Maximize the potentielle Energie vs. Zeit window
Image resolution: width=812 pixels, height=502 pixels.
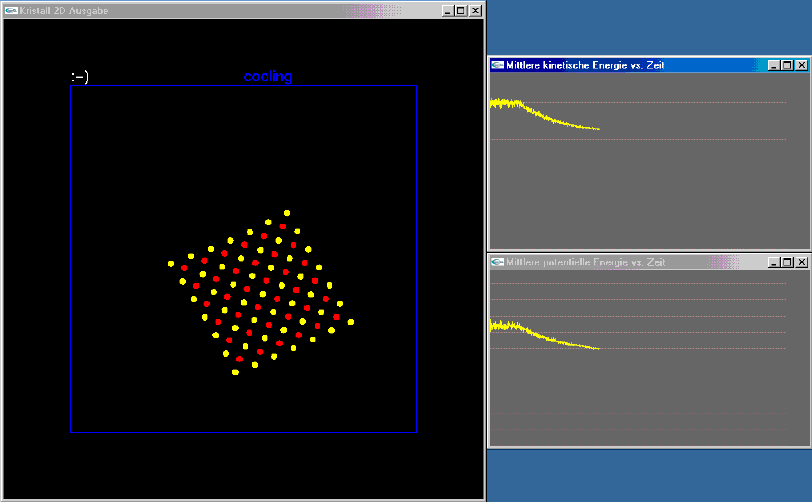click(x=787, y=263)
